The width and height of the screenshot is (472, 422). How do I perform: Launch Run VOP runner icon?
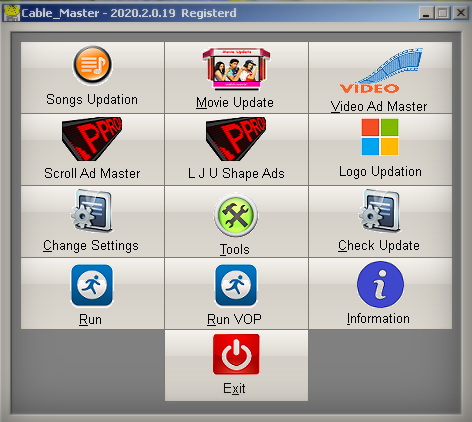[236, 285]
